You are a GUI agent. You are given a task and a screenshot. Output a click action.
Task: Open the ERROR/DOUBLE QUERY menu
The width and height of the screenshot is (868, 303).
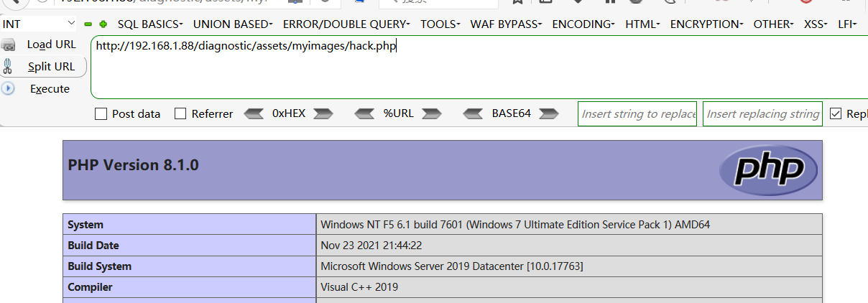click(x=346, y=24)
